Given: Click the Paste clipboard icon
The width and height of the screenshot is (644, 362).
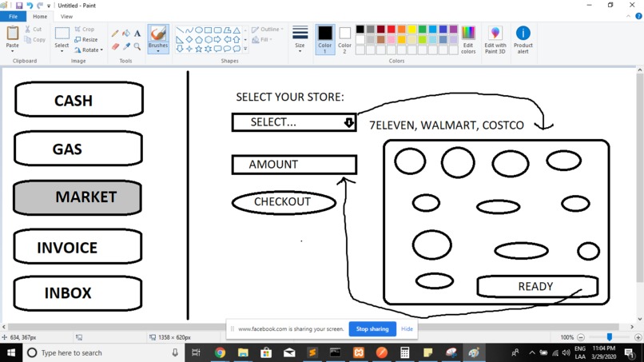Looking at the screenshot, I should [x=12, y=33].
